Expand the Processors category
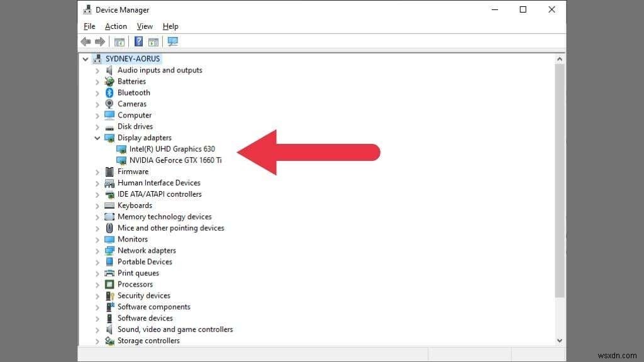Image resolution: width=644 pixels, height=362 pixels. (97, 285)
